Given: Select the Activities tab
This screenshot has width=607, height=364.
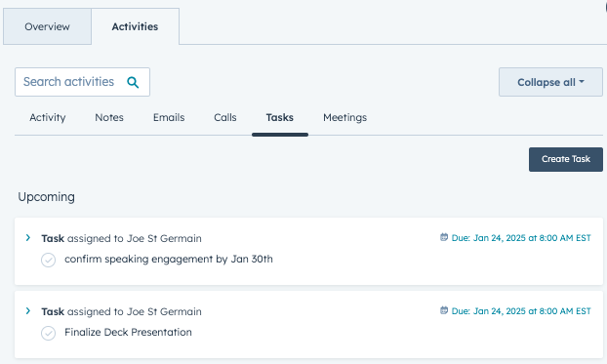Looking at the screenshot, I should pyautogui.click(x=135, y=26).
